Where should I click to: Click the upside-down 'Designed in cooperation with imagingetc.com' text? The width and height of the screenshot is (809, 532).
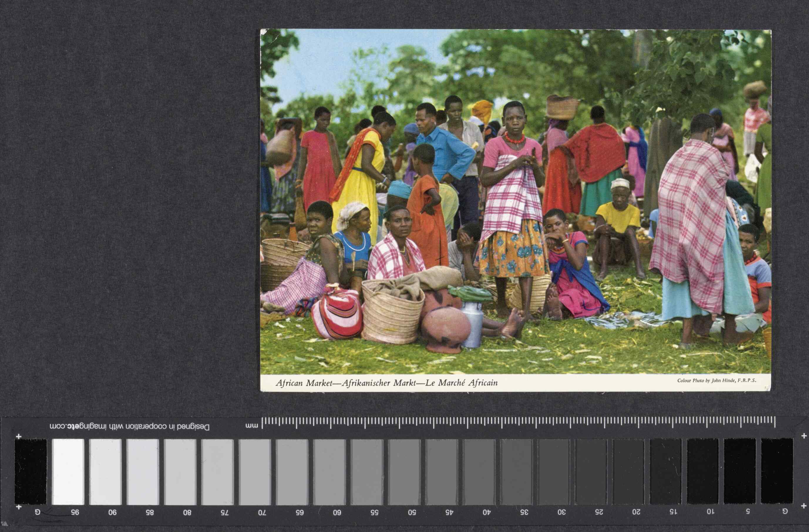129,426
